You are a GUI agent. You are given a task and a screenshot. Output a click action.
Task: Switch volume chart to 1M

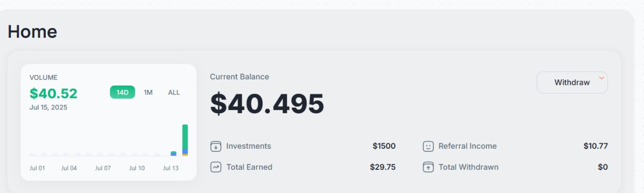point(148,92)
